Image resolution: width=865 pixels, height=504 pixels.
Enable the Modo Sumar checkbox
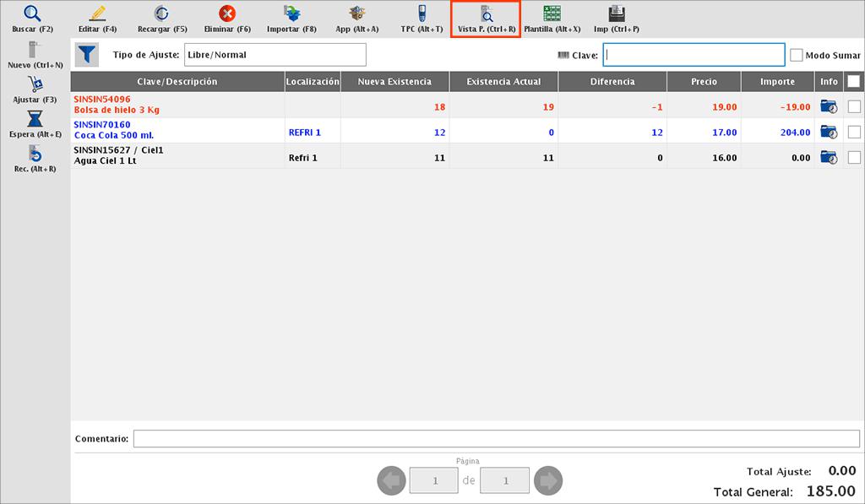pos(797,55)
